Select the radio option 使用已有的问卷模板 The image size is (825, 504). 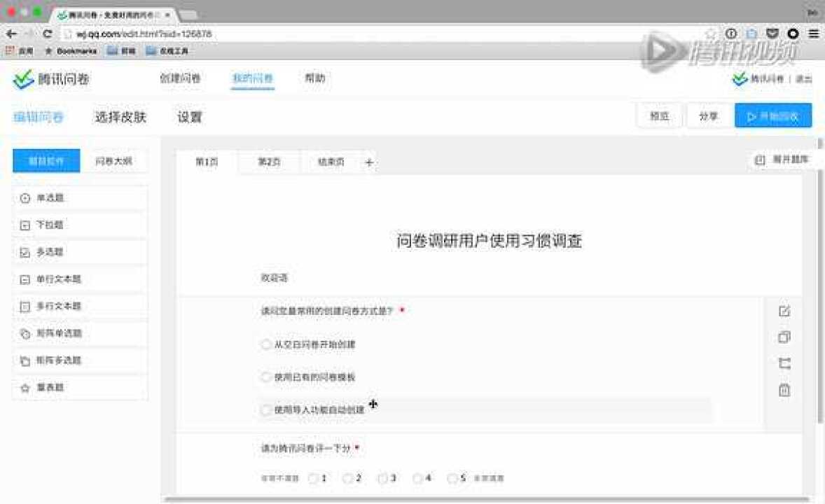266,377
